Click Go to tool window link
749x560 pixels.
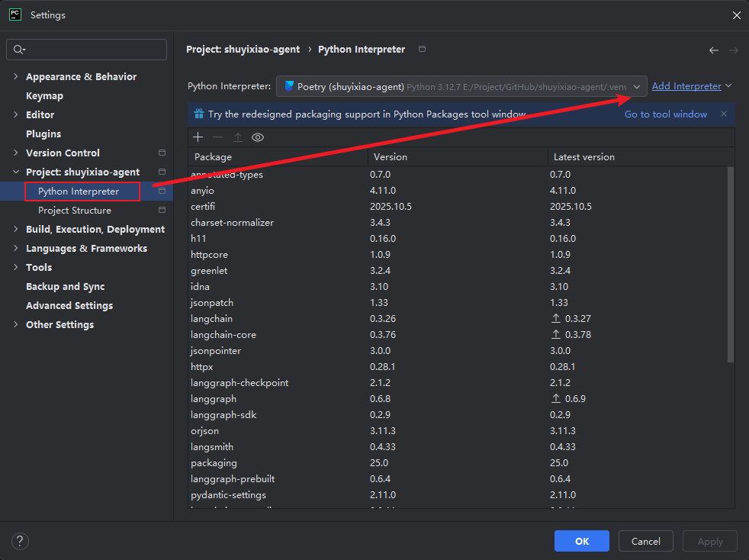coord(665,114)
